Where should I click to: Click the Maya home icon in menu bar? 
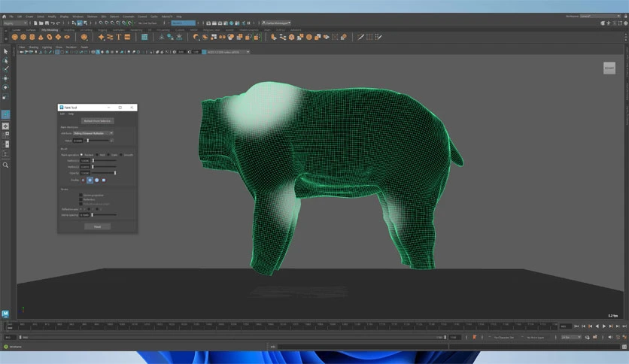point(4,17)
